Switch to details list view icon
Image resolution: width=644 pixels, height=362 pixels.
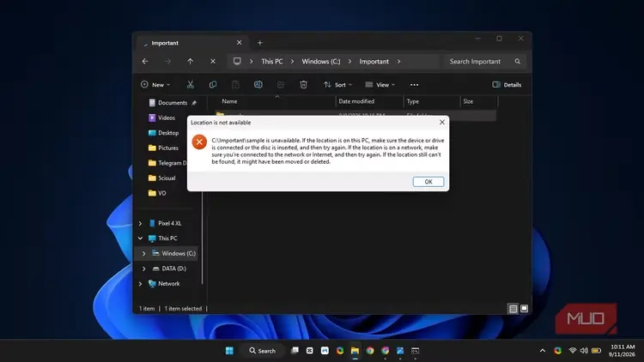(x=513, y=309)
